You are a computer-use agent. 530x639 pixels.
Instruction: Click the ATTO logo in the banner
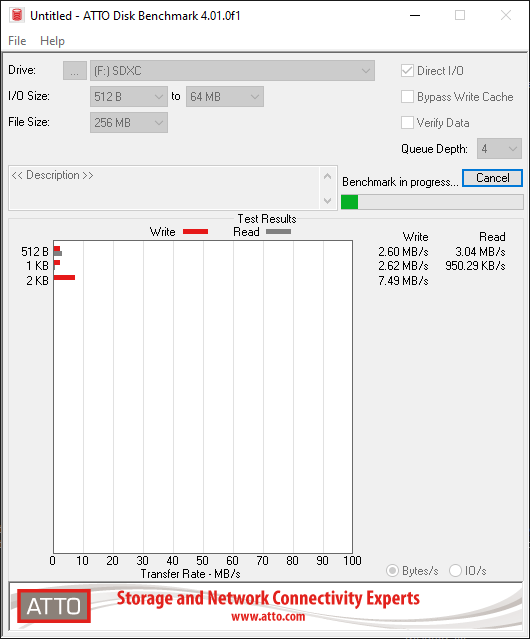pyautogui.click(x=54, y=606)
